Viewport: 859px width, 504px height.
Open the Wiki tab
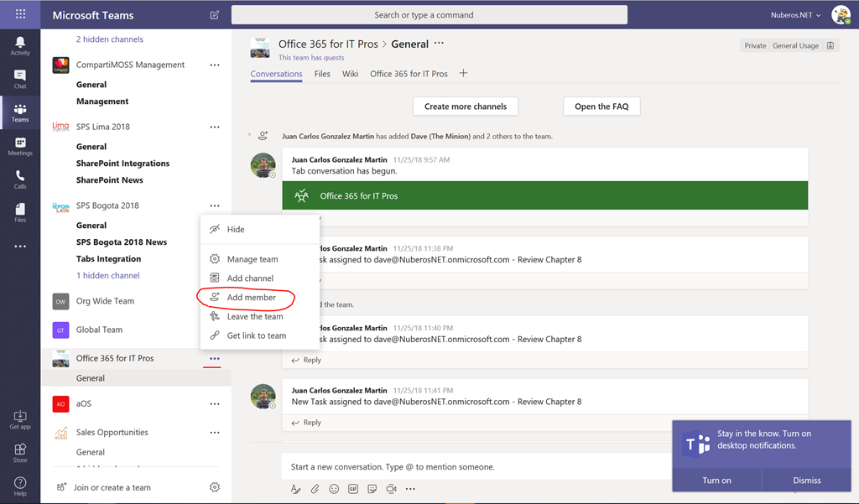click(x=350, y=74)
